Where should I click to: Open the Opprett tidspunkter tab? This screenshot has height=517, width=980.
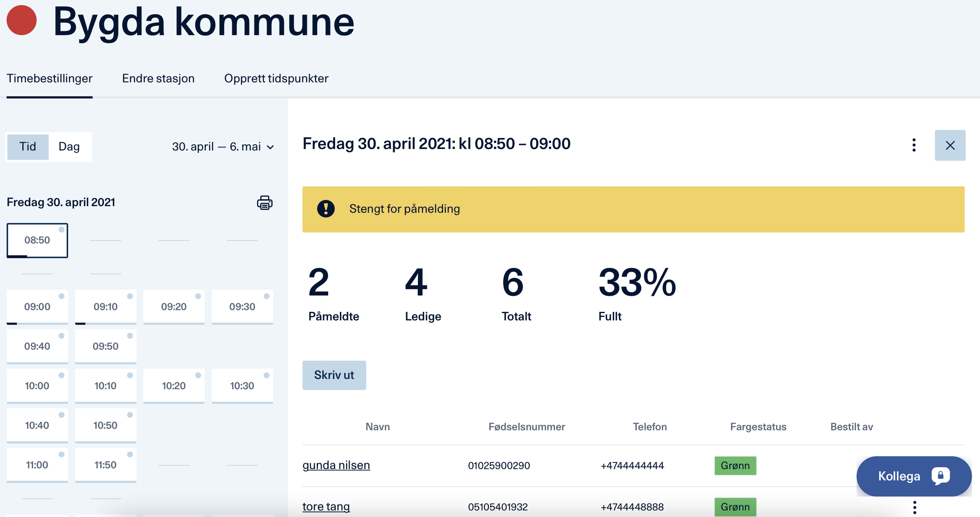pos(276,78)
